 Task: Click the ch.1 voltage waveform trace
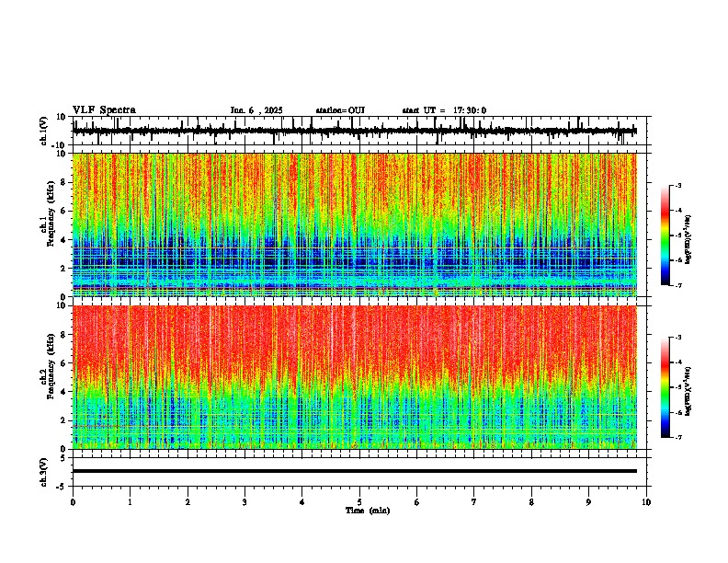(355, 131)
